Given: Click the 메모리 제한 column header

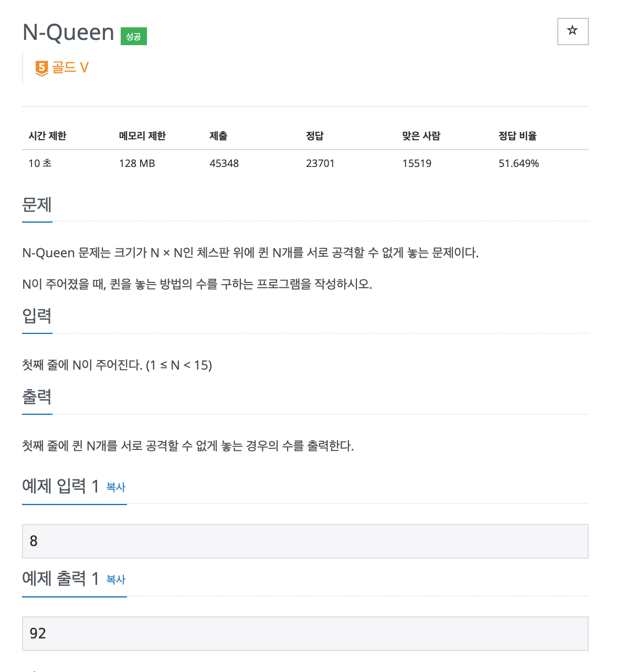Looking at the screenshot, I should [142, 136].
